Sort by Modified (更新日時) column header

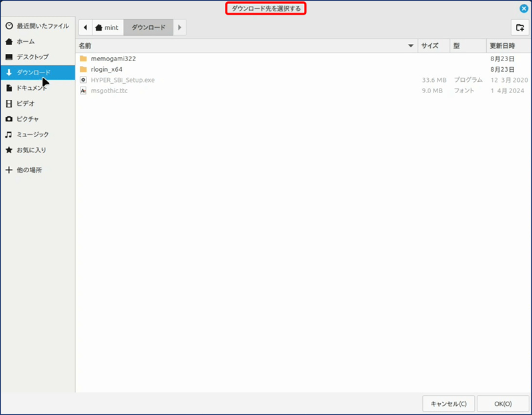509,46
